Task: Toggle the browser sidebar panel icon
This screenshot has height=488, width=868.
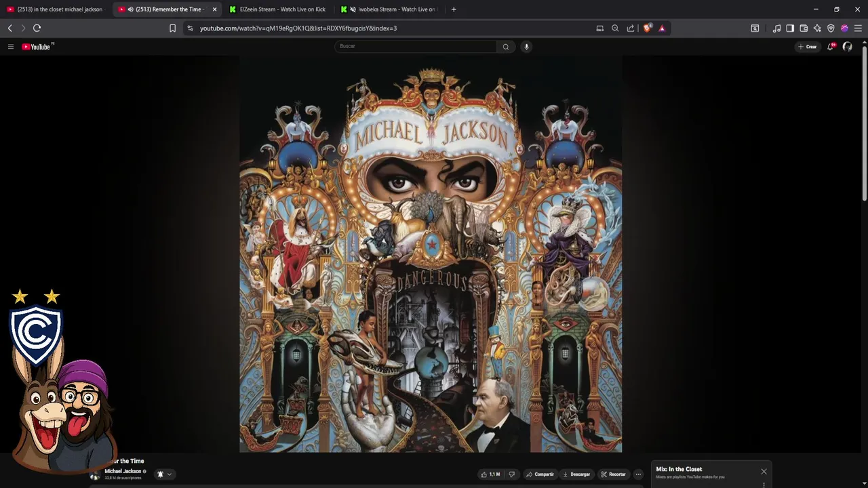Action: [x=790, y=28]
